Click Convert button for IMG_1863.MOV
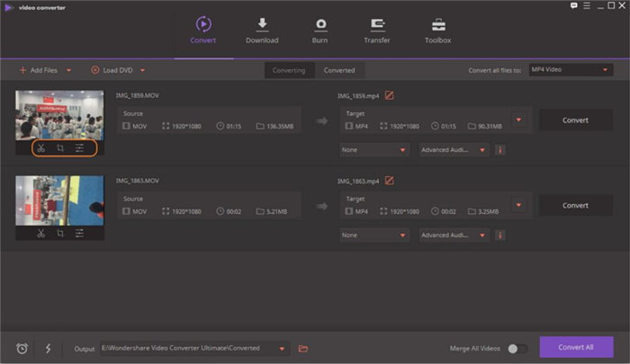The height and width of the screenshot is (364, 630). click(575, 205)
